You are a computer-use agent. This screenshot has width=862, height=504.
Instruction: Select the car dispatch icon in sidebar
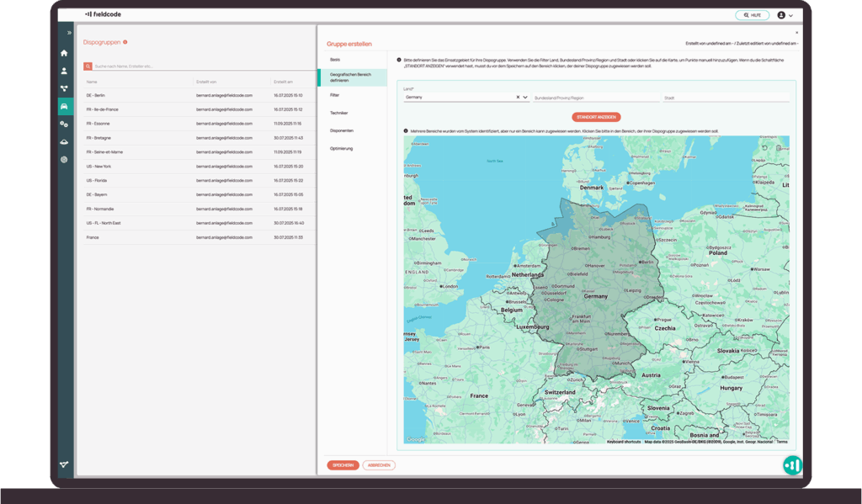coord(65,106)
